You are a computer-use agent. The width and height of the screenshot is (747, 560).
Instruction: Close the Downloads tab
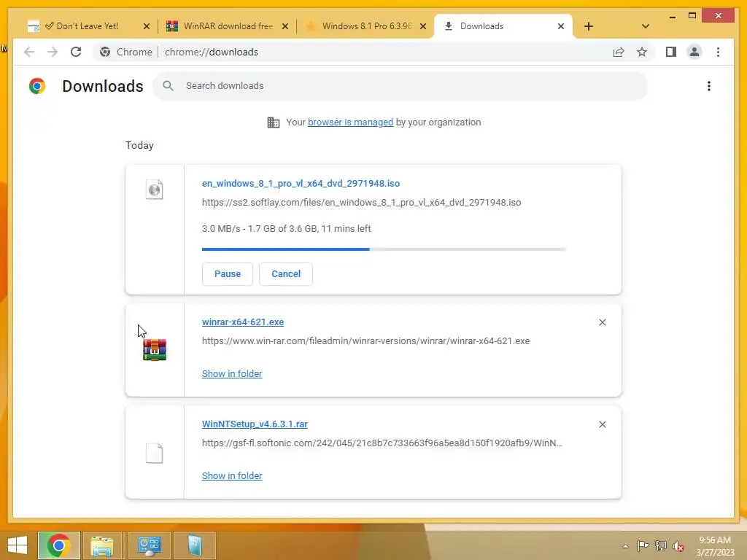point(561,26)
